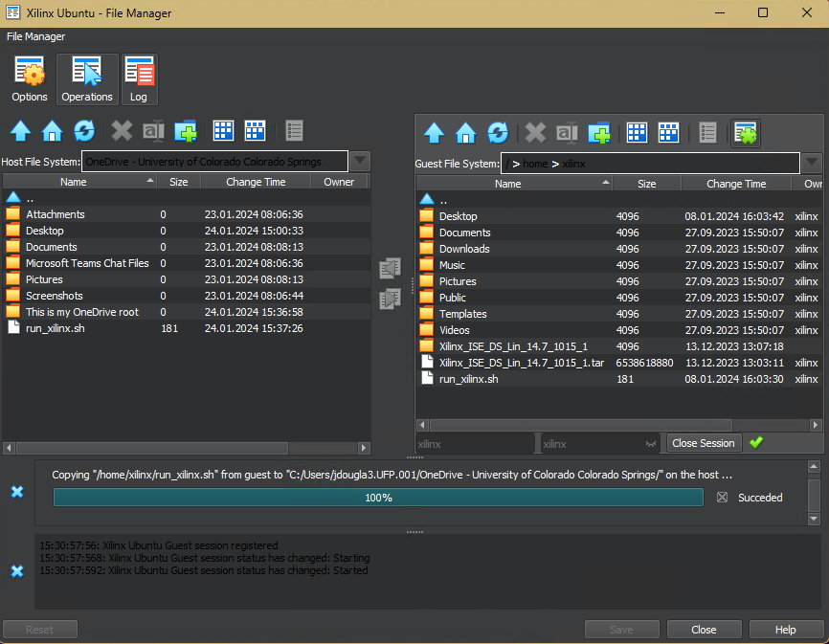Open the Options toolbar button
The image size is (829, 644).
30,79
